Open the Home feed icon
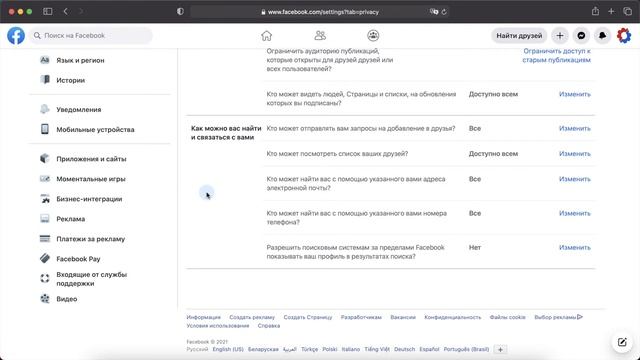This screenshot has height=360, width=640. click(267, 36)
